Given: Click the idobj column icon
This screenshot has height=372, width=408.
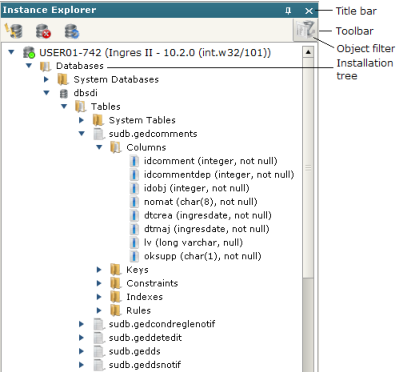Looking at the screenshot, I should pyautogui.click(x=134, y=188).
